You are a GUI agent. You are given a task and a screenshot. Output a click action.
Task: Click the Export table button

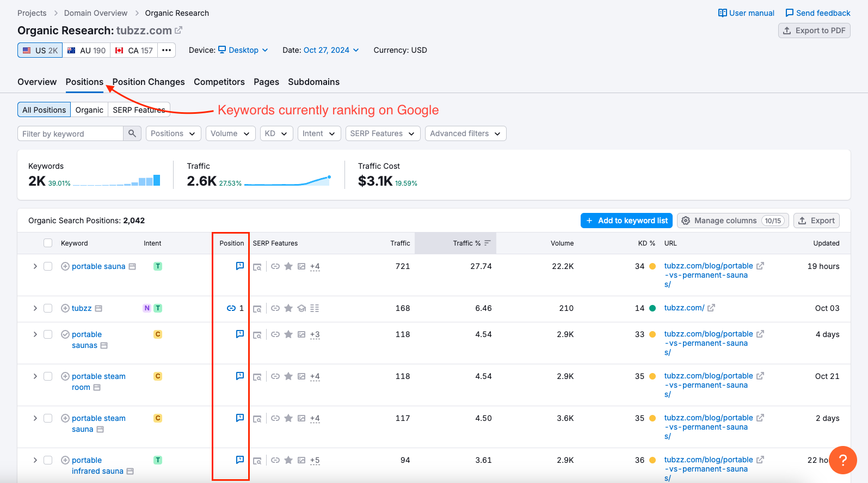click(x=816, y=221)
